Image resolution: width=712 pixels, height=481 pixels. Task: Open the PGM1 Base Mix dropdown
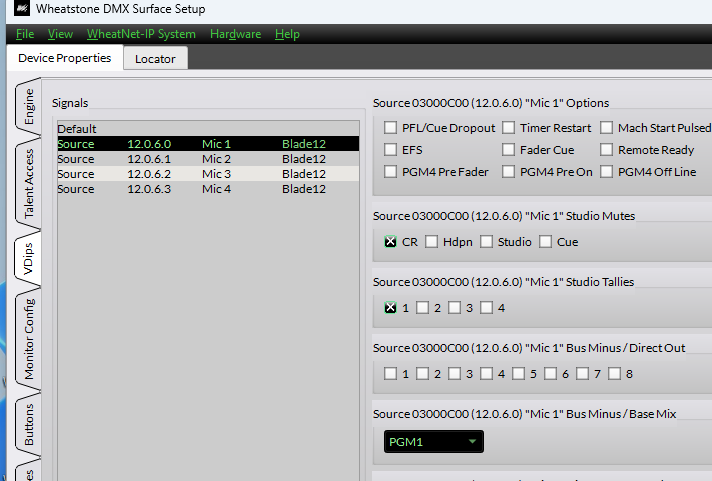tap(434, 441)
